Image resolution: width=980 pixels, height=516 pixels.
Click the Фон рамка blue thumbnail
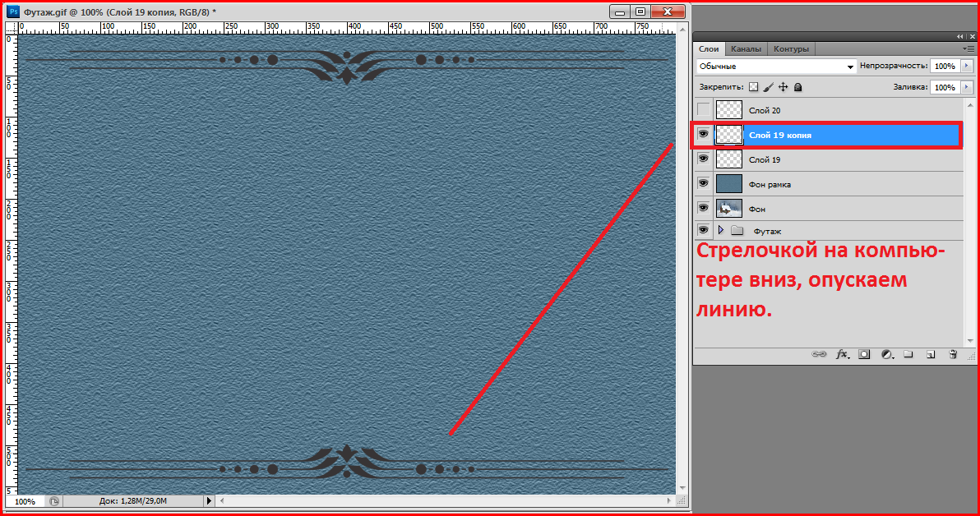728,183
